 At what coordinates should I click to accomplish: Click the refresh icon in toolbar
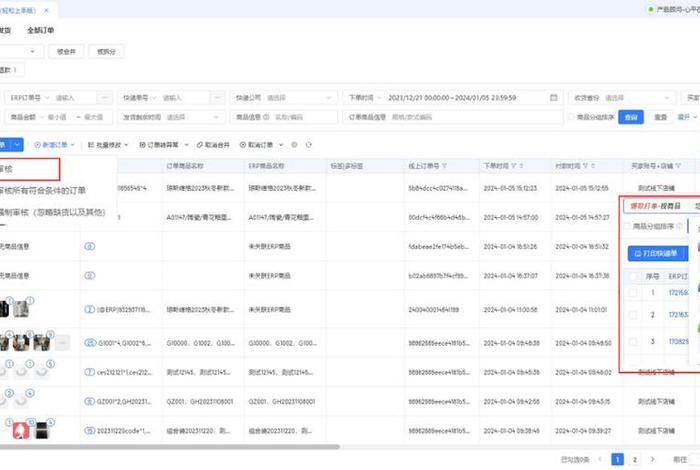308,145
